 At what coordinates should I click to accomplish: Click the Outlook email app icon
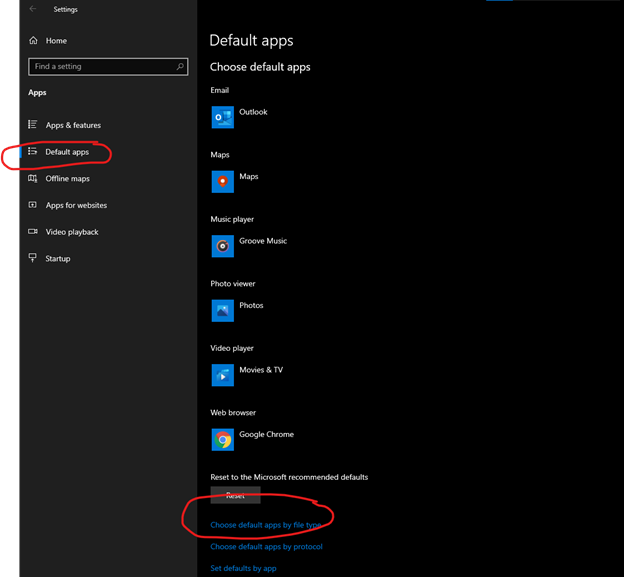(222, 117)
